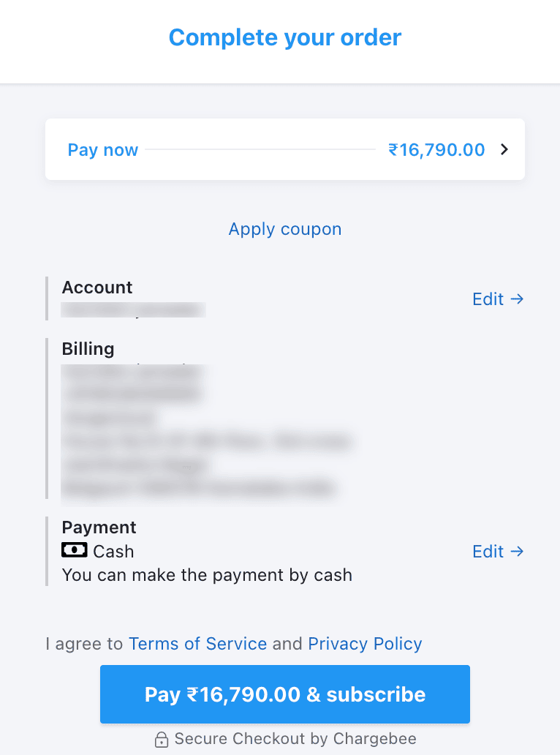Open the Privacy Policy

tap(365, 644)
